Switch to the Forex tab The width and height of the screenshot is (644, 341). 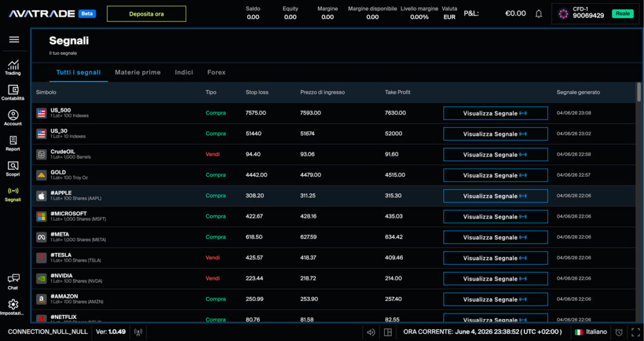point(216,72)
